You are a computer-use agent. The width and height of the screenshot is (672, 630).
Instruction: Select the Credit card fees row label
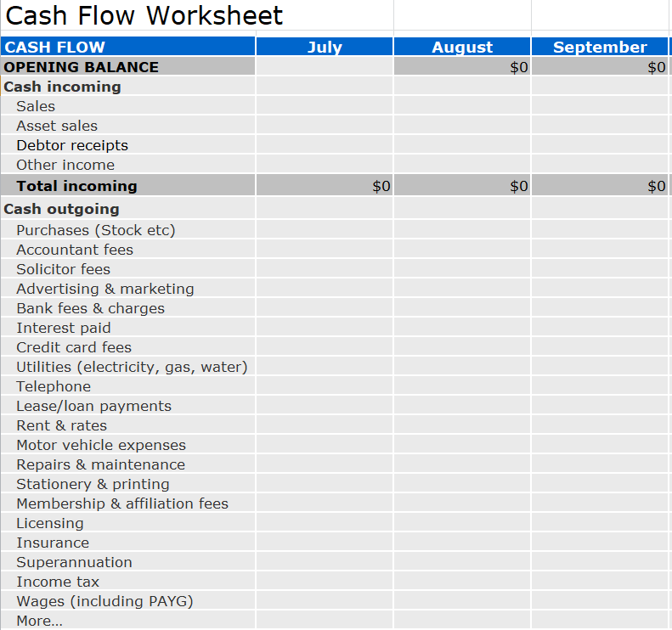74,347
